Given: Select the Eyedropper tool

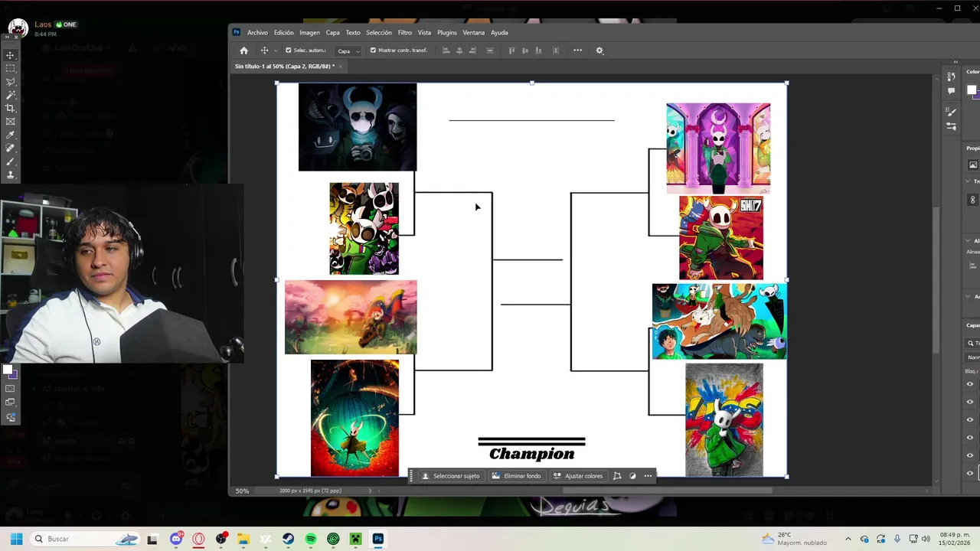Looking at the screenshot, I should (11, 135).
